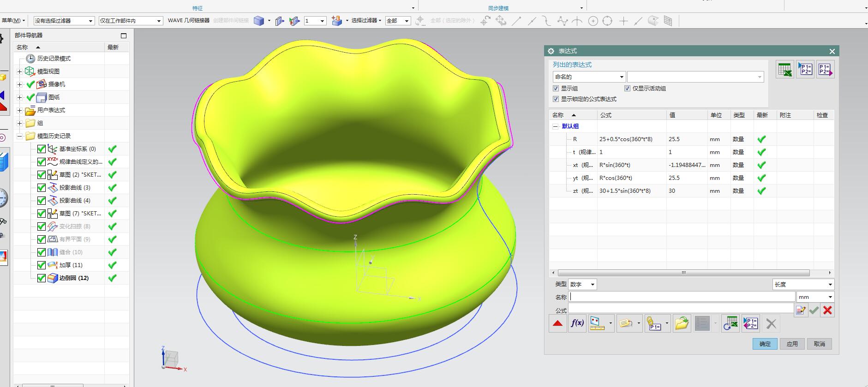Toggle the 仅显示活动组 checkbox
868x387 pixels.
(628, 89)
